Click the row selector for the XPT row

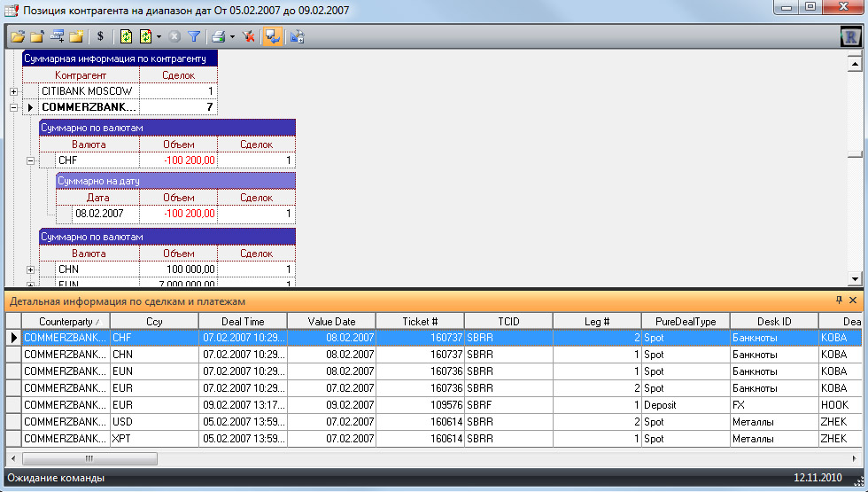13,439
